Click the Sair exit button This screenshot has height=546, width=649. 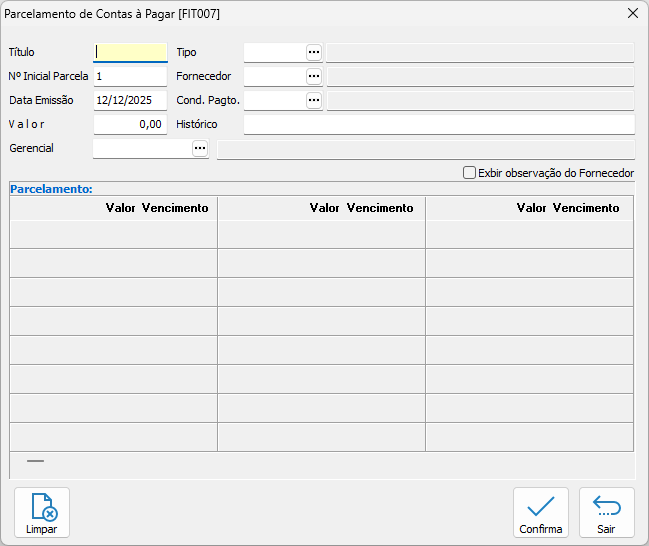606,513
